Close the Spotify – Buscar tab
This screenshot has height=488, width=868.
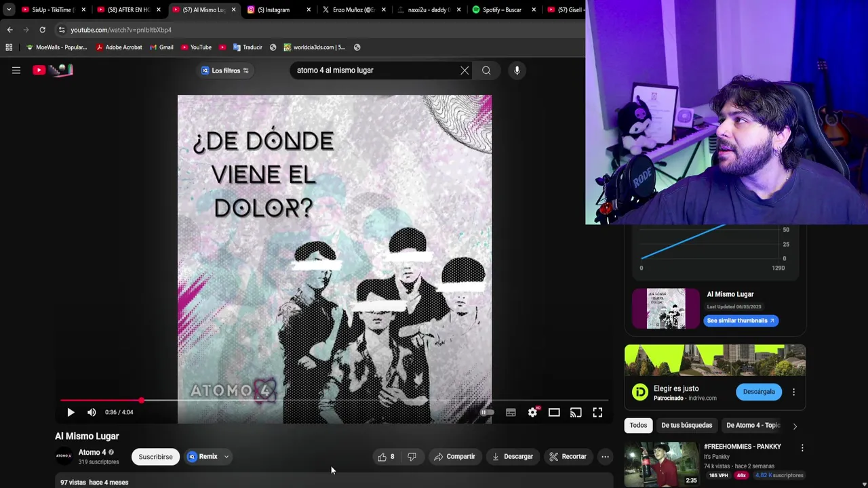(534, 9)
